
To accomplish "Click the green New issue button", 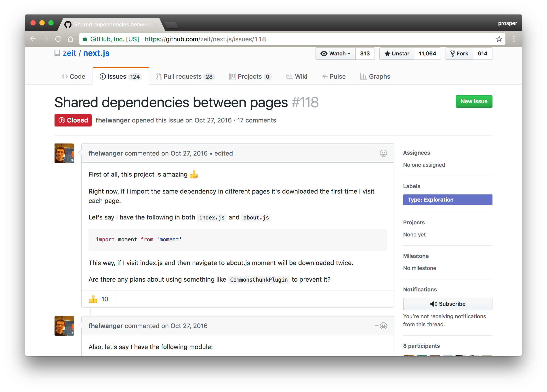I will click(474, 101).
